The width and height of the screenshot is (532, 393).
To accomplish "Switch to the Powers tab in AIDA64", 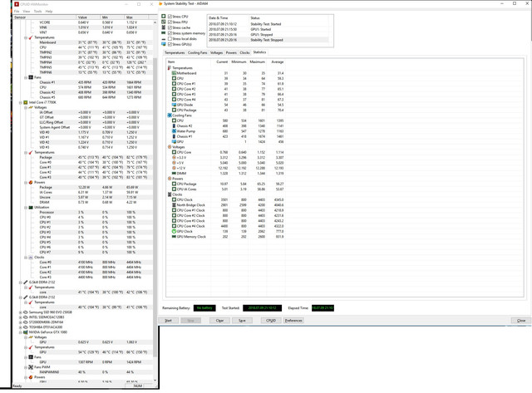I will pos(231,52).
